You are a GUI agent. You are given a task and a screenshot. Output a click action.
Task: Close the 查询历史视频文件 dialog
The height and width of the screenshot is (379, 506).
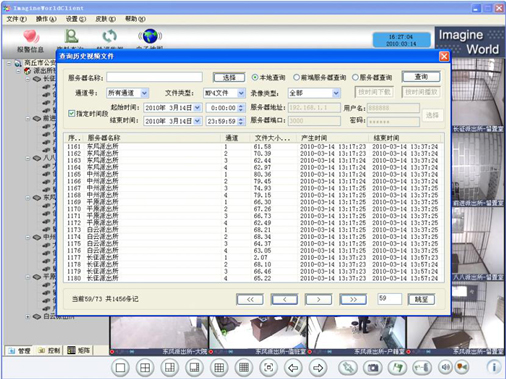pos(444,56)
